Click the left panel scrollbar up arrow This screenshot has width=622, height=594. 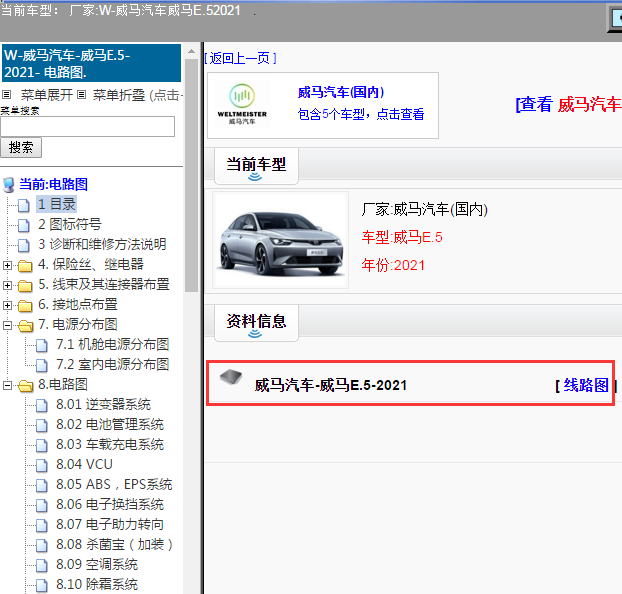192,51
